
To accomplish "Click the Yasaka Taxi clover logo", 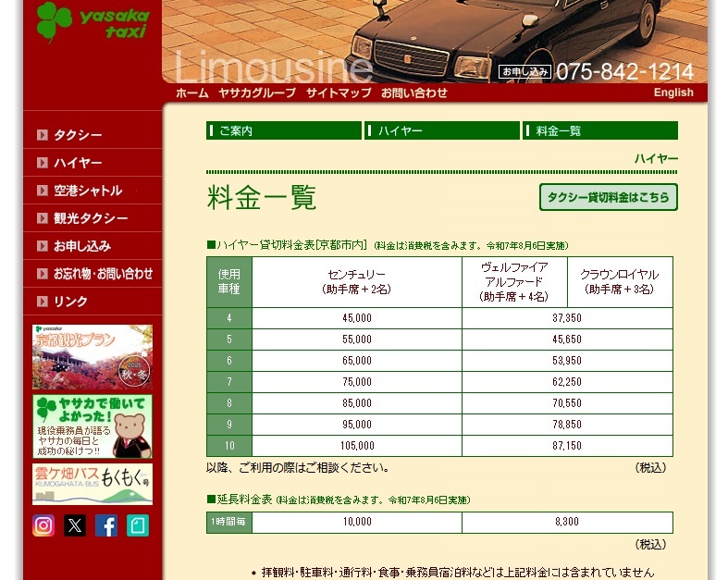I will [x=93, y=21].
